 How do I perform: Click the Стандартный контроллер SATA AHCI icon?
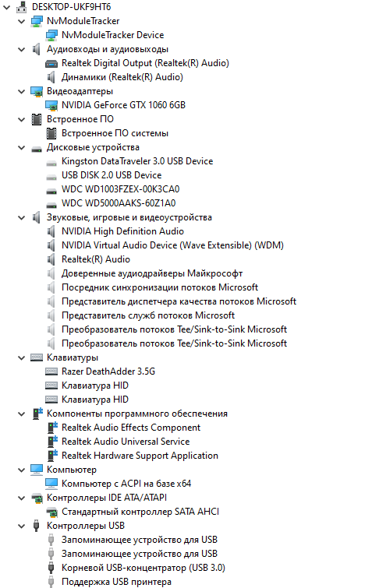51,512
